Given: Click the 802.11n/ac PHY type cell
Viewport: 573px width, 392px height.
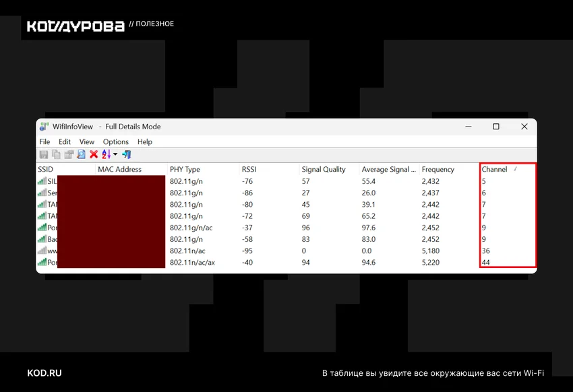Looking at the screenshot, I should (x=187, y=251).
